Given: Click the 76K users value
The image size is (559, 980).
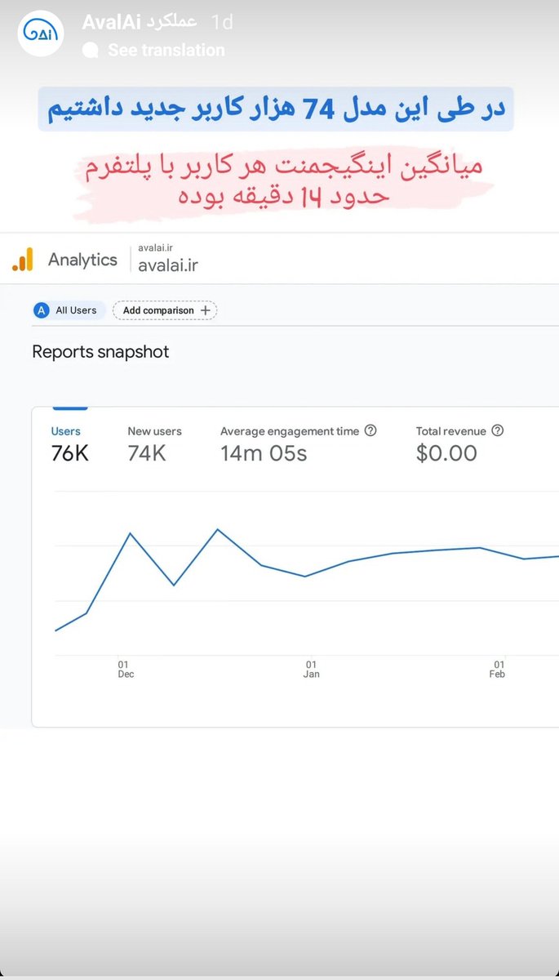Looking at the screenshot, I should pyautogui.click(x=70, y=454).
